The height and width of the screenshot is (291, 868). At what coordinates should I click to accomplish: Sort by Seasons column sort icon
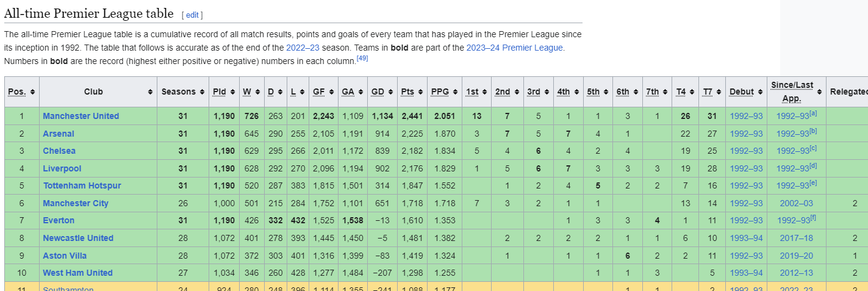click(x=202, y=92)
